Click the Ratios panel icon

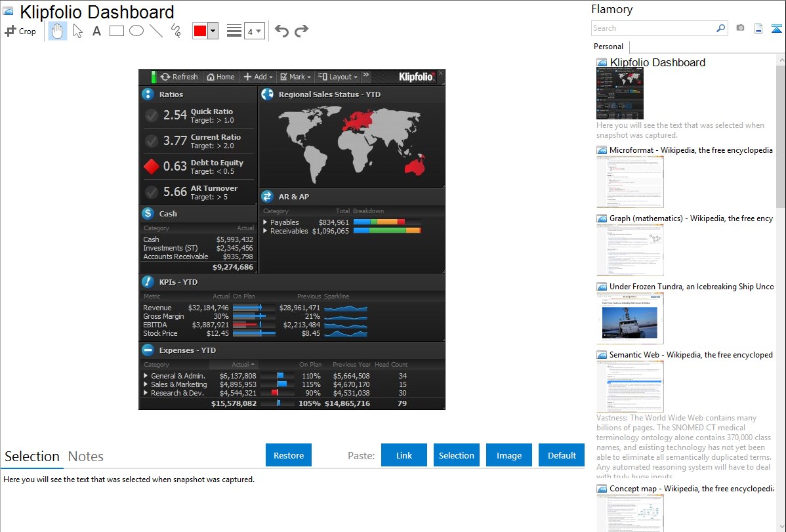point(148,94)
